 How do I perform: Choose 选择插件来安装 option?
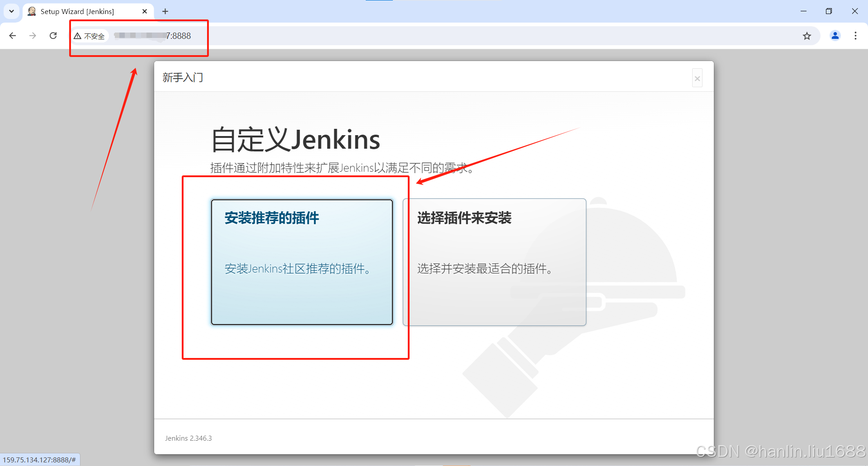[x=495, y=262]
